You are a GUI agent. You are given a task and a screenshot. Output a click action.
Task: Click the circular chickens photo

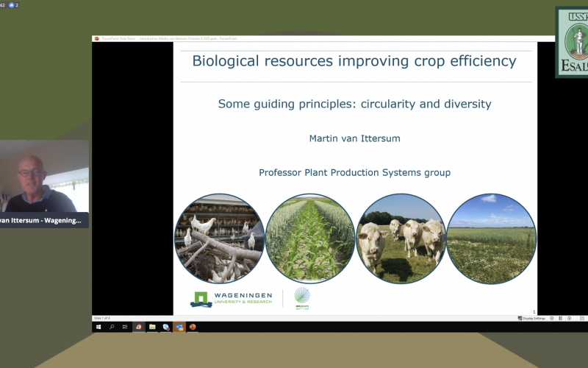click(220, 238)
